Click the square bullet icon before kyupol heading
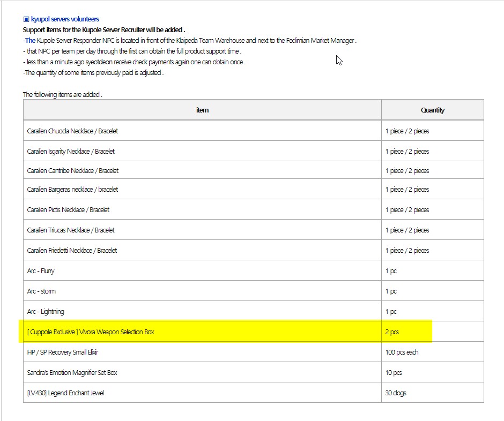 (x=26, y=19)
